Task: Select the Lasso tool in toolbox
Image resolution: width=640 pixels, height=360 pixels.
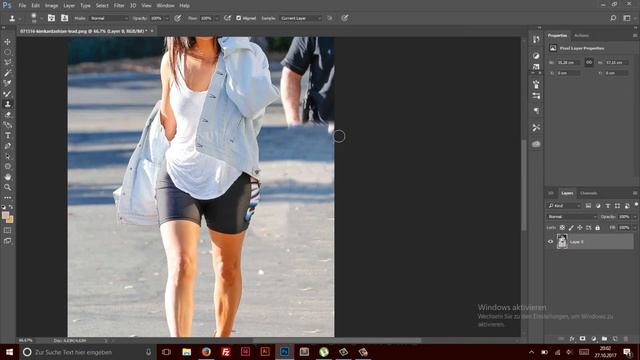Action: 7,62
